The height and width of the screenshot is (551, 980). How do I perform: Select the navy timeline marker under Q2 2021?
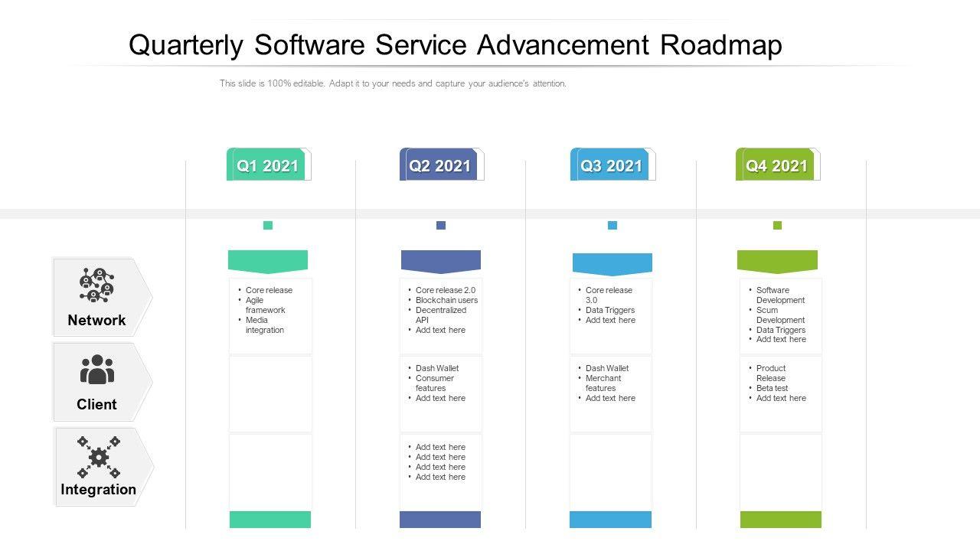pyautogui.click(x=441, y=225)
